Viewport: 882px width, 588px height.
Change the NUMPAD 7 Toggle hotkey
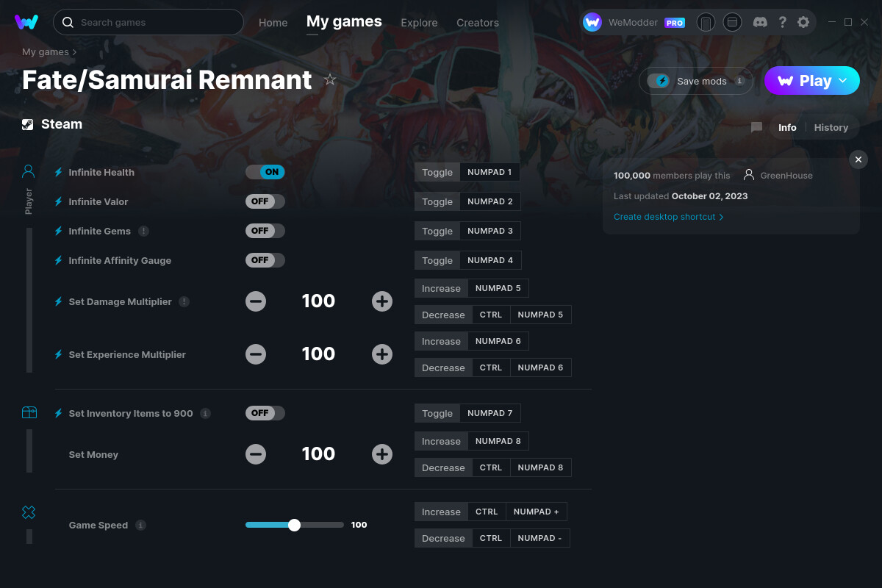(490, 413)
